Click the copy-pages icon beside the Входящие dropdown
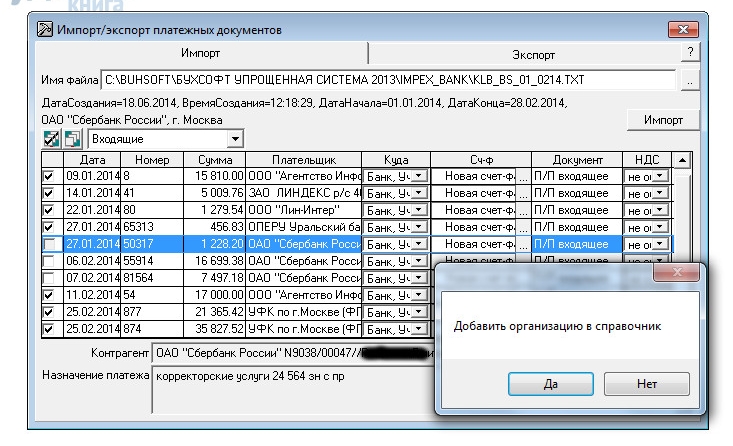 72,140
